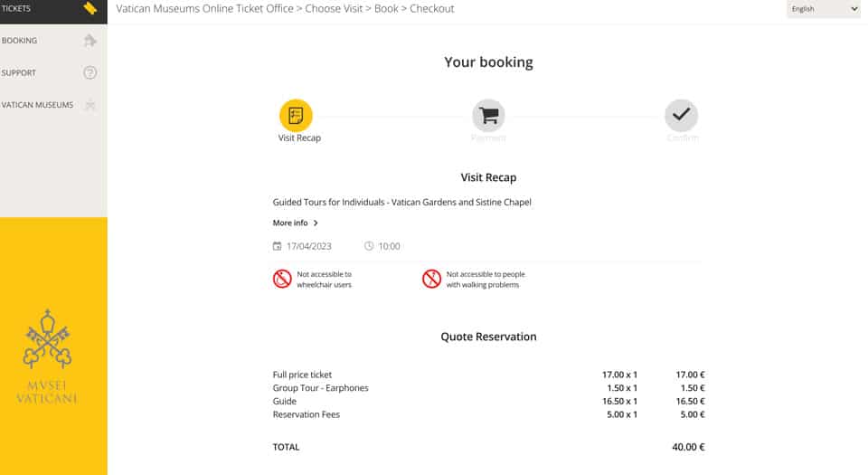Open the Booking sidebar item
The width and height of the screenshot is (868, 475).
(53, 41)
